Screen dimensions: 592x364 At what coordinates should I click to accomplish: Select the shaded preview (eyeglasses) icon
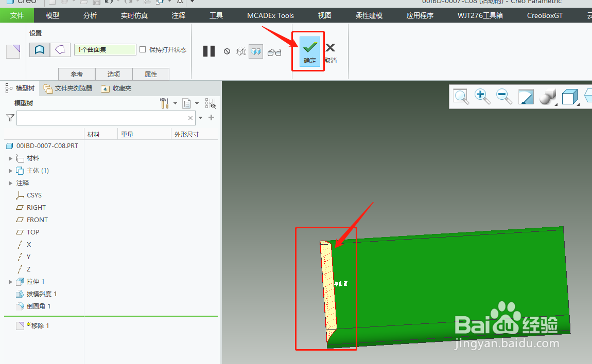(274, 52)
